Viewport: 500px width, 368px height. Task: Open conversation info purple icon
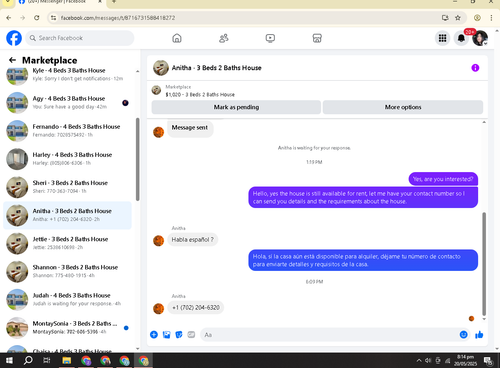click(x=475, y=68)
